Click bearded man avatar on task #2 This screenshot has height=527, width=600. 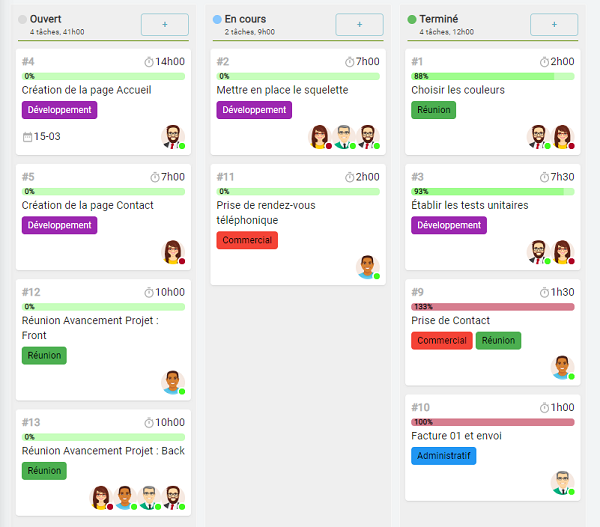368,137
